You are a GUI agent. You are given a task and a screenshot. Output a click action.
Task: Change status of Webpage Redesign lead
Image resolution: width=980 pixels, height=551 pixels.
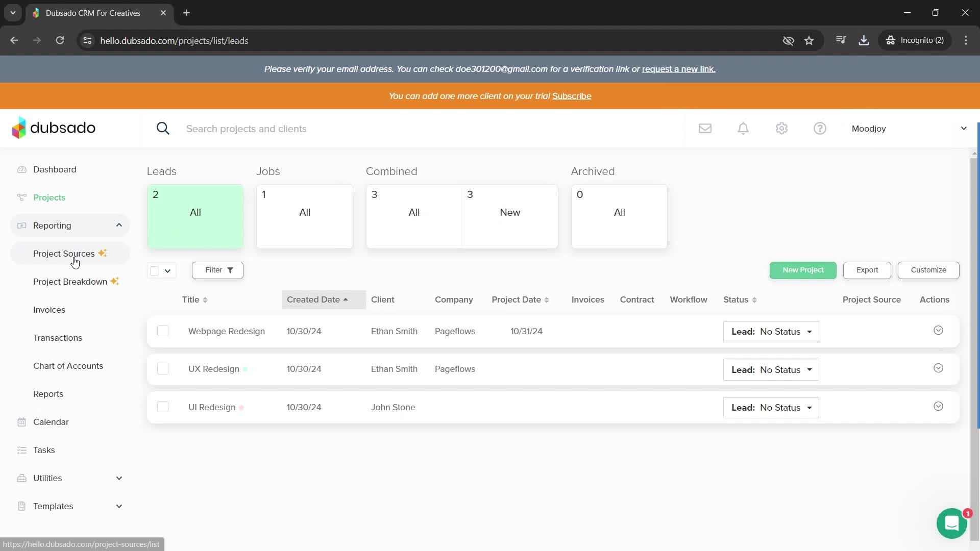tap(771, 332)
